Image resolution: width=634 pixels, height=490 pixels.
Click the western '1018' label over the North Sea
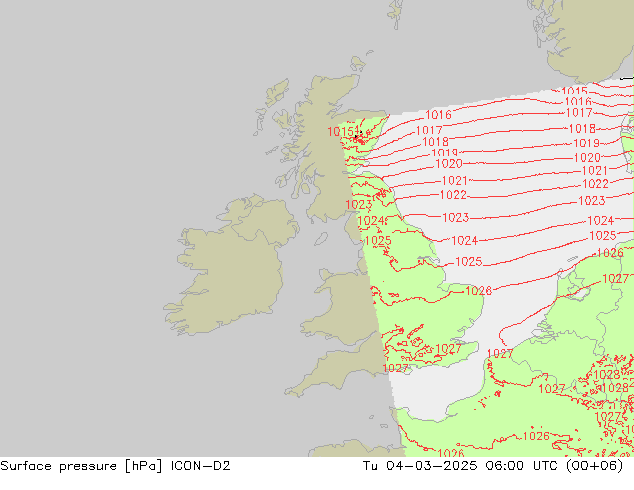[435, 142]
